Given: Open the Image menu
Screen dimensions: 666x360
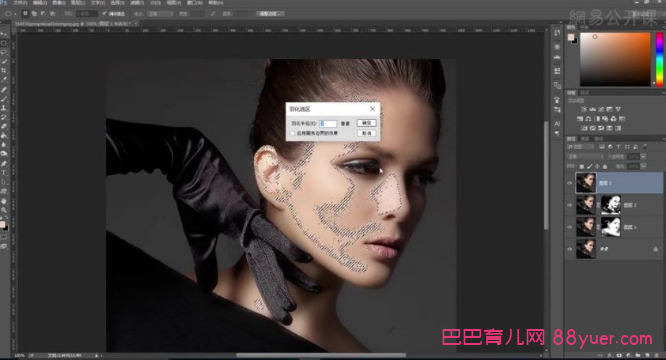Looking at the screenshot, I should [x=59, y=3].
